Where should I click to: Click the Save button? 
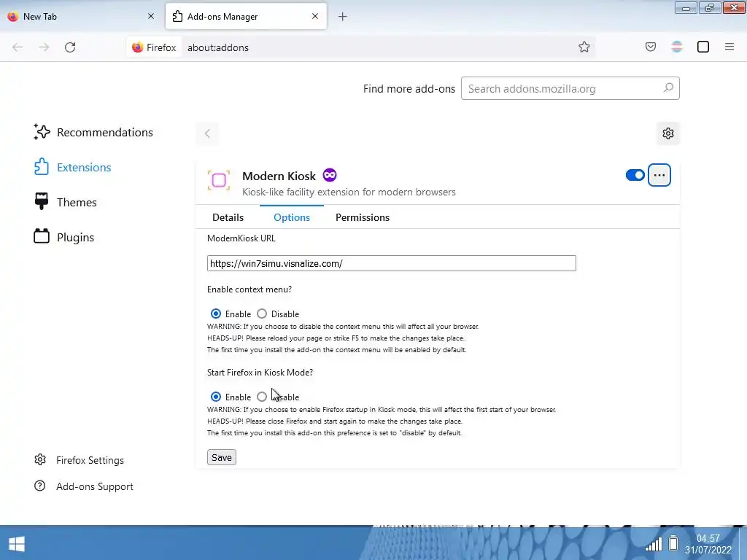222,457
